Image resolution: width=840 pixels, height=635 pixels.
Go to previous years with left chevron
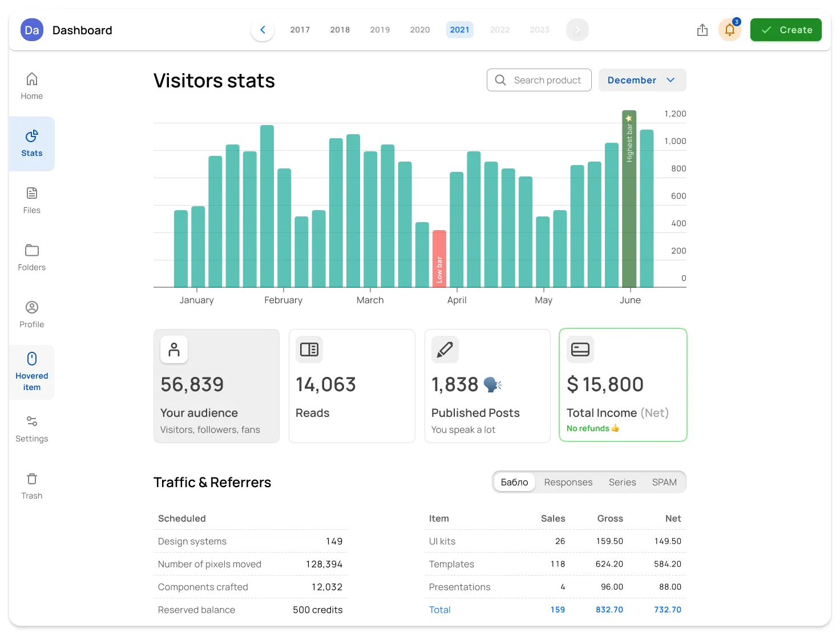[262, 30]
